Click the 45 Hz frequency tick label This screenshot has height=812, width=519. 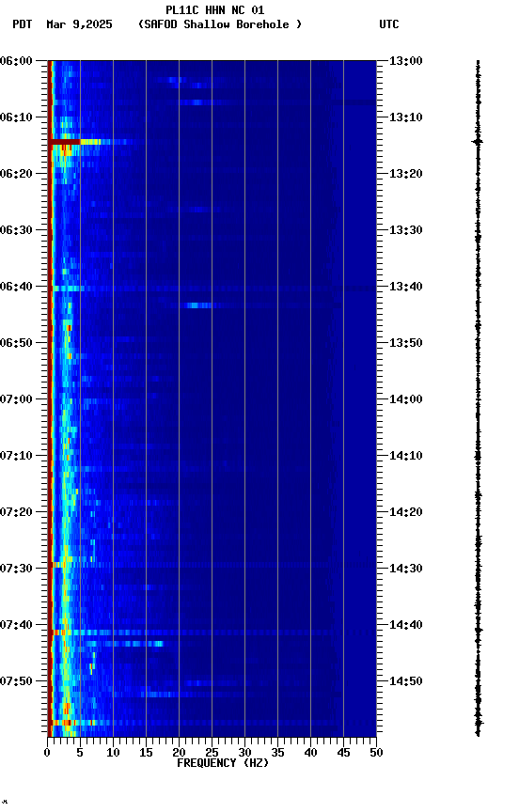(x=343, y=753)
